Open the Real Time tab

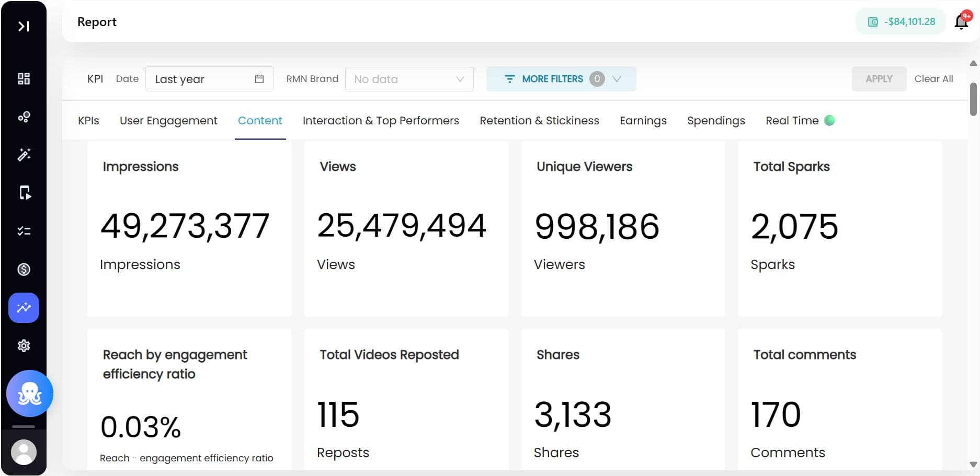coord(800,121)
